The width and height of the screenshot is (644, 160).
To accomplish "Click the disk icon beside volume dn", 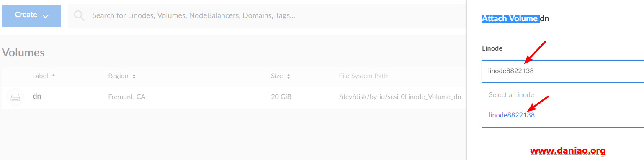I will tap(15, 97).
